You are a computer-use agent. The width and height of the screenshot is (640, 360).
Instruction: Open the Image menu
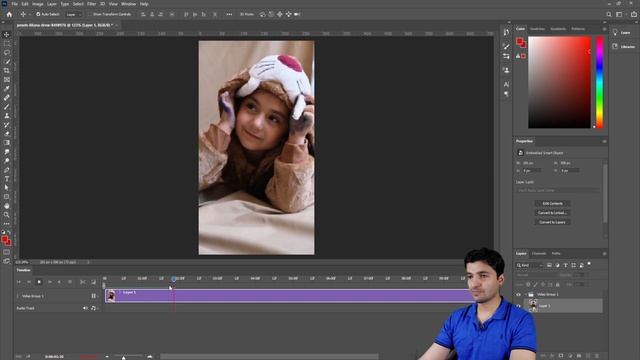pyautogui.click(x=38, y=4)
